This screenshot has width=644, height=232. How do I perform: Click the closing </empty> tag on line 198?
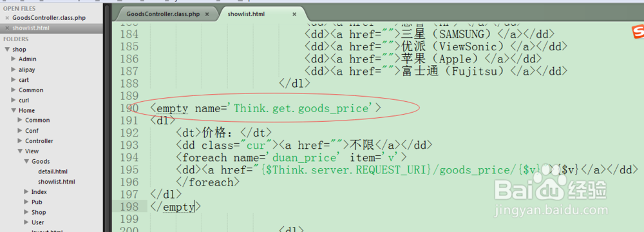pos(176,207)
